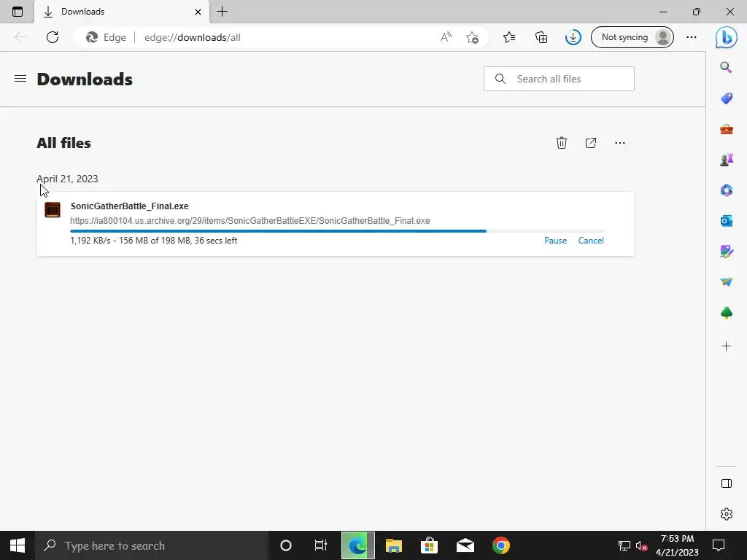Click the download speed status text
Image resolution: width=747 pixels, height=560 pixels.
coord(153,241)
